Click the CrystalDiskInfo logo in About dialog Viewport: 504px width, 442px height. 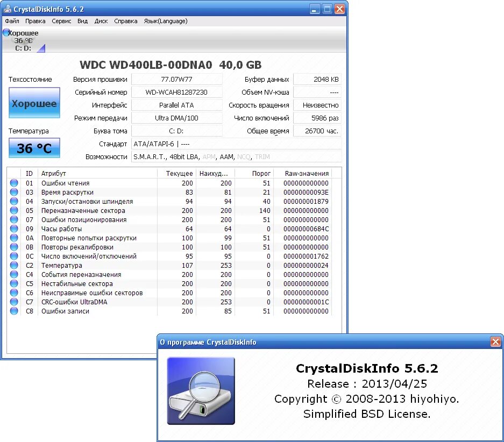click(201, 391)
